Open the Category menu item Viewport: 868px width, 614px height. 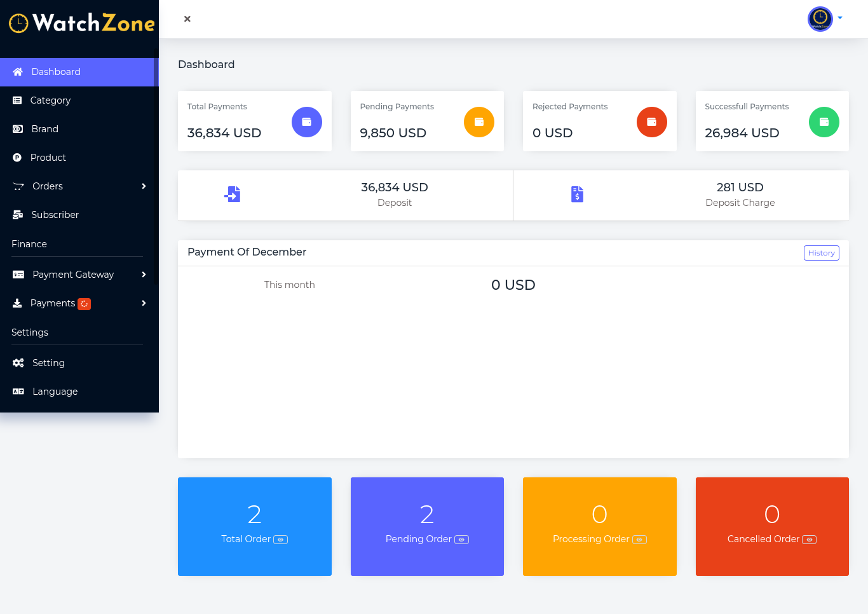50,100
